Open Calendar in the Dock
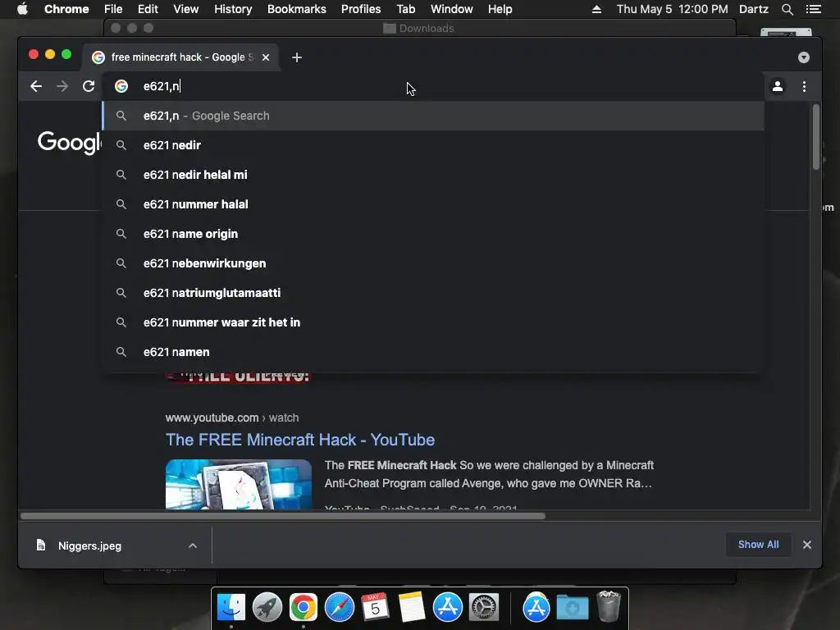Screen dimensions: 840x630 click(375, 608)
